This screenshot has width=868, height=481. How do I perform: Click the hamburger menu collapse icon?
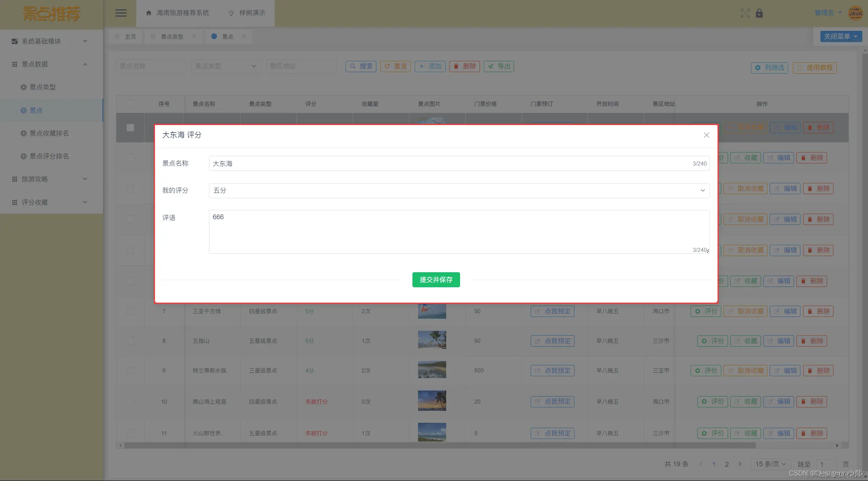coord(120,13)
